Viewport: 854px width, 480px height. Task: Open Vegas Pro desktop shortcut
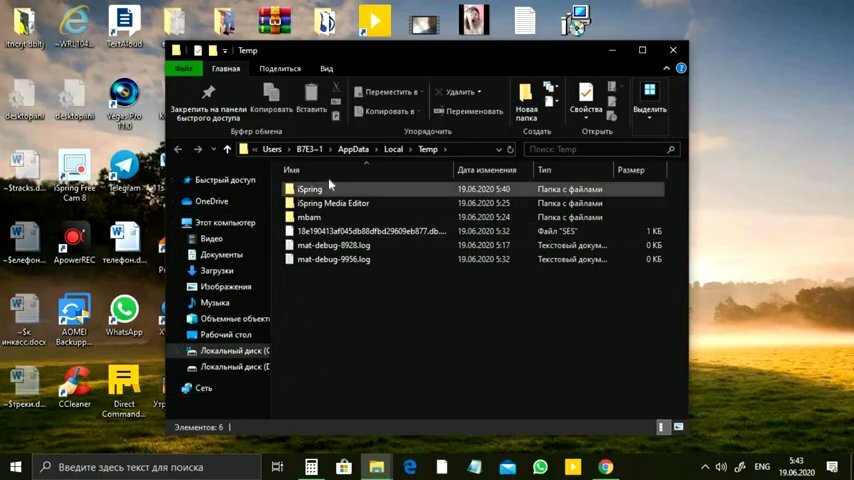point(124,104)
